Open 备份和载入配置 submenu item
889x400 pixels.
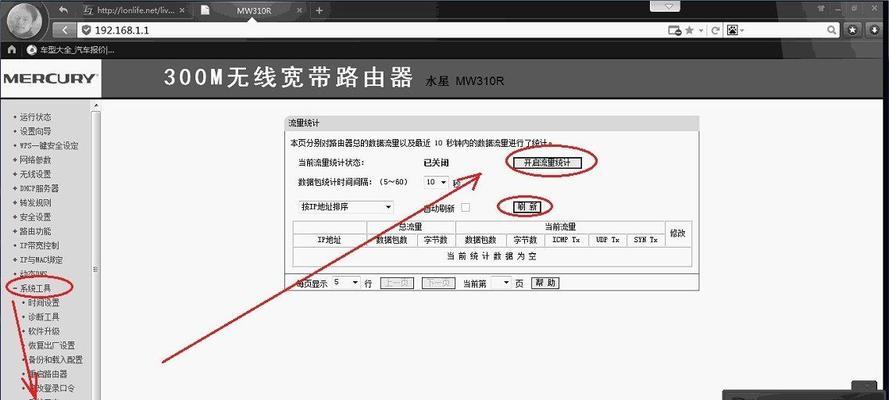click(56, 360)
